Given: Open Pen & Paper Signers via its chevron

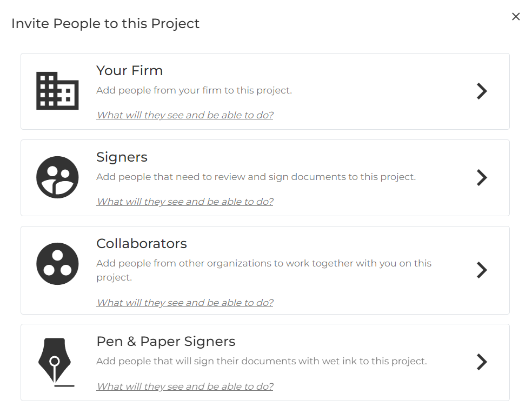Looking at the screenshot, I should pyautogui.click(x=482, y=362).
